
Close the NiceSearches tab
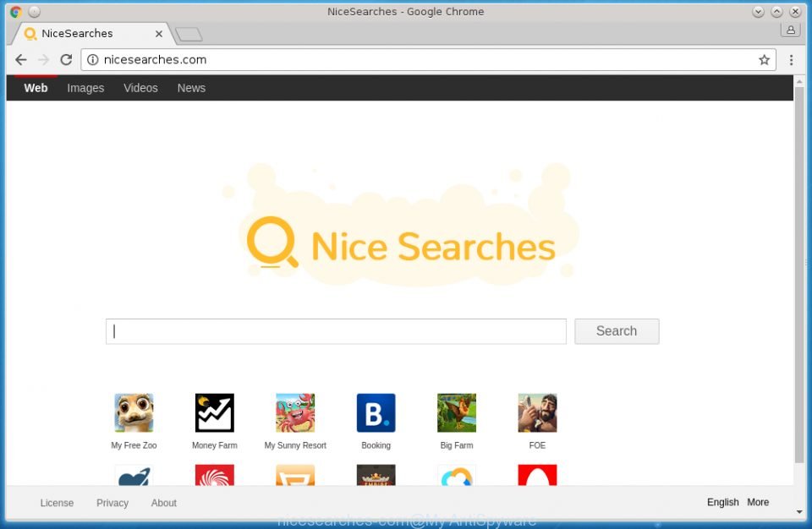pos(159,34)
